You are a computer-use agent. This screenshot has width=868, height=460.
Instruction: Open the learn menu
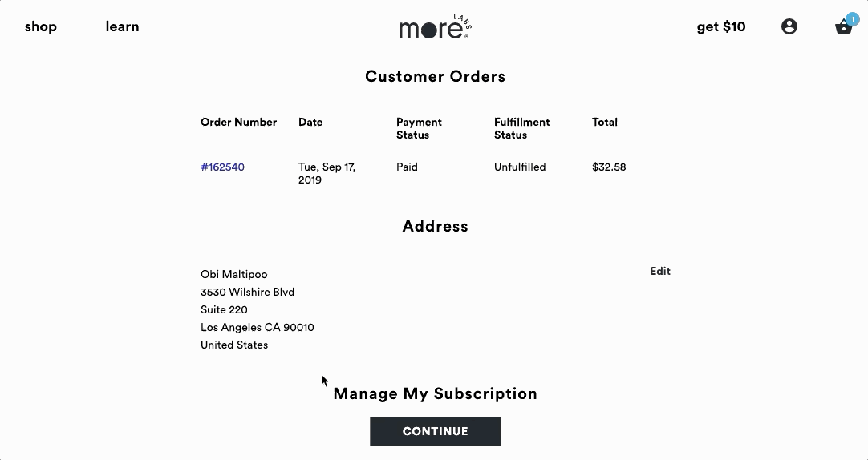[122, 26]
